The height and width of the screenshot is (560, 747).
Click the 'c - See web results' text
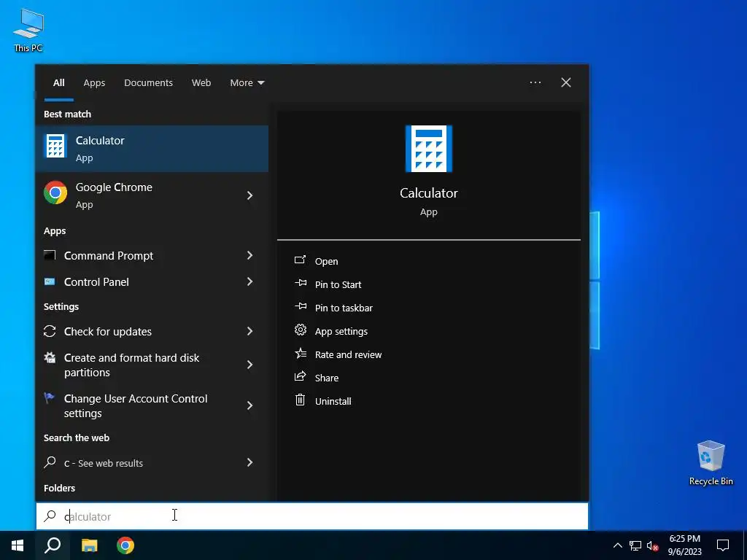(104, 463)
